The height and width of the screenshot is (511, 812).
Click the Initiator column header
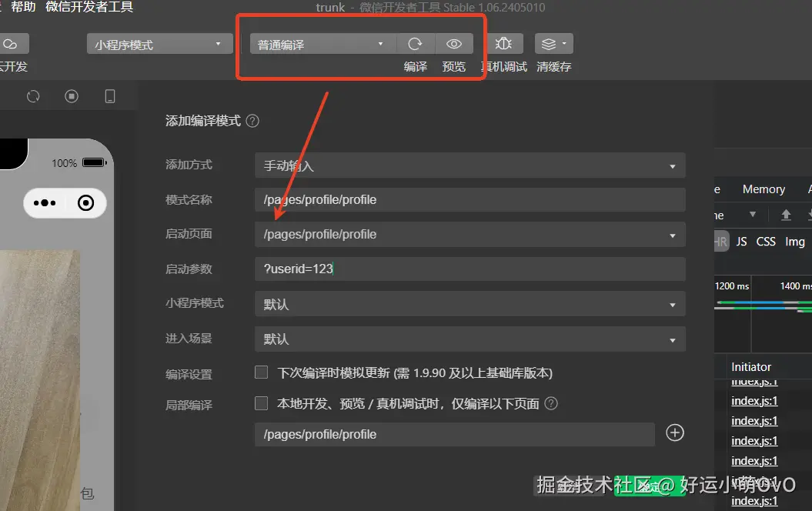[751, 367]
